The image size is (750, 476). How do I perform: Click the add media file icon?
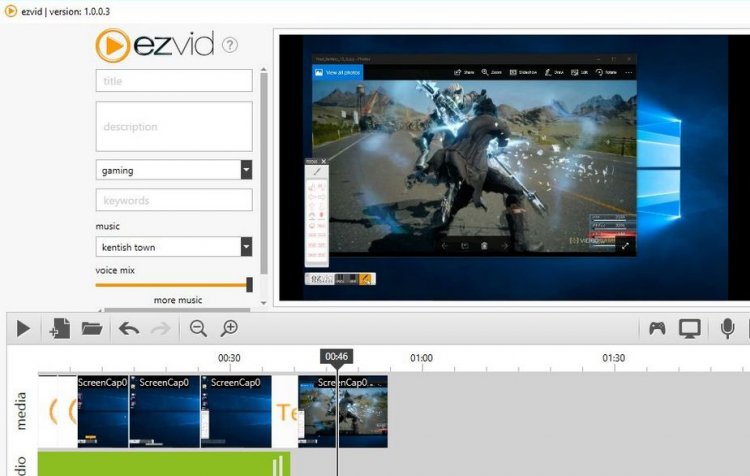point(59,328)
